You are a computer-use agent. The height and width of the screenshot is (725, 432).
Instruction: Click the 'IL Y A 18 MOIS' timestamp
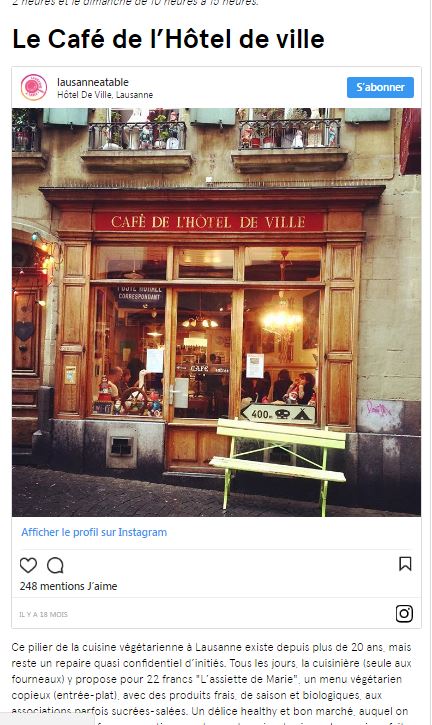click(x=43, y=614)
